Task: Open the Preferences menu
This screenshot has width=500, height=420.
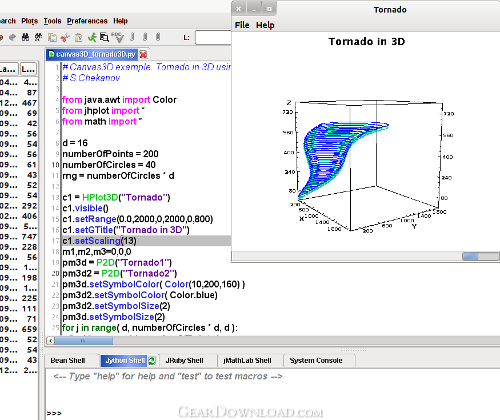Action: click(x=87, y=21)
